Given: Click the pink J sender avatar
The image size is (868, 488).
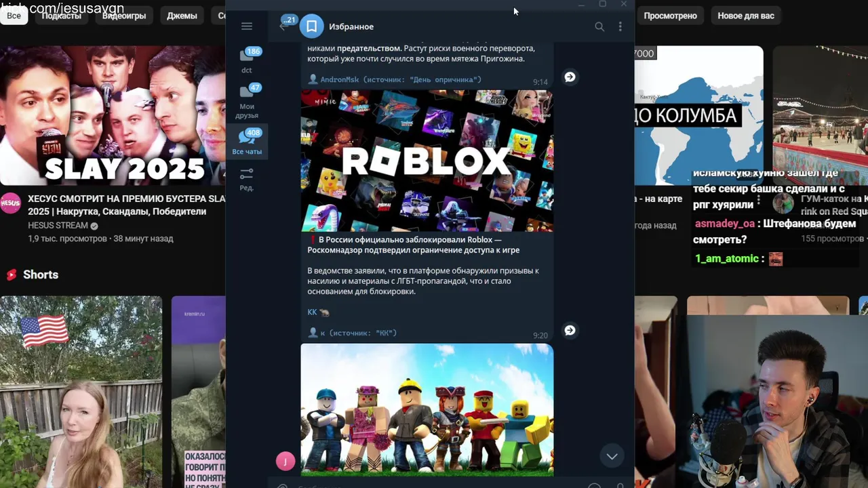Looking at the screenshot, I should (285, 462).
